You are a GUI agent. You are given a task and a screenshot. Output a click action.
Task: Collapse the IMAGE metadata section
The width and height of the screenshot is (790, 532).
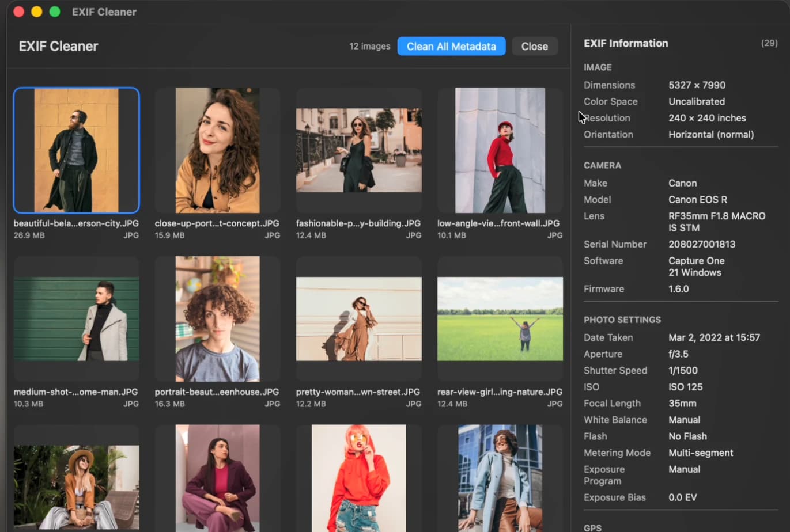pyautogui.click(x=598, y=67)
